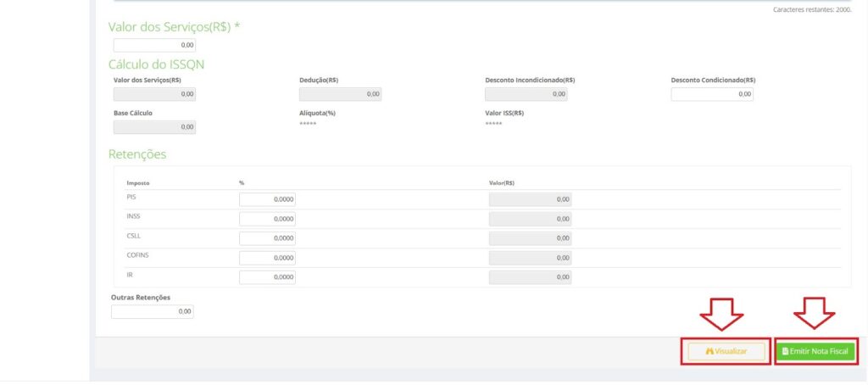Image resolution: width=868 pixels, height=385 pixels.
Task: Click the INSS Valor(R$) field
Action: [530, 219]
